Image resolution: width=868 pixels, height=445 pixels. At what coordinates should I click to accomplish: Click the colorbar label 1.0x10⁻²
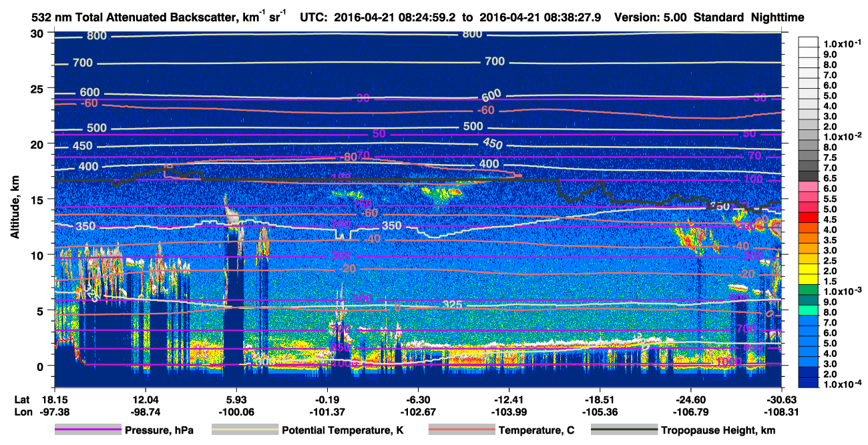point(844,135)
